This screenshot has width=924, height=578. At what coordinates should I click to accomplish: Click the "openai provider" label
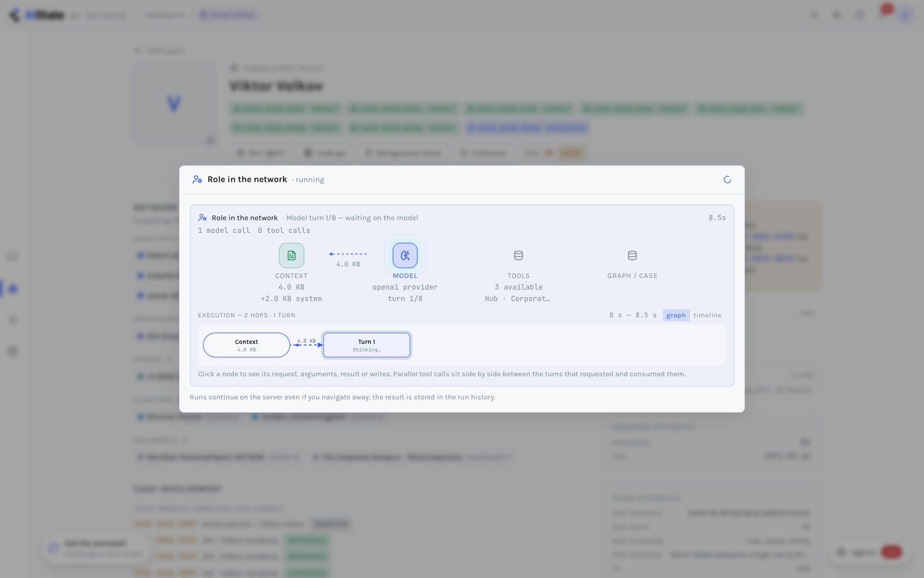tap(405, 287)
